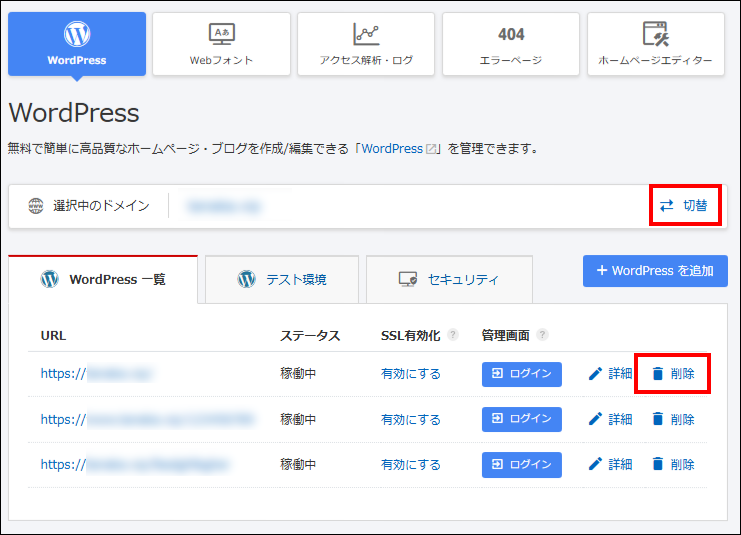
Task: Click the globe icon beside 選択中のドメイン
Action: coord(35,206)
